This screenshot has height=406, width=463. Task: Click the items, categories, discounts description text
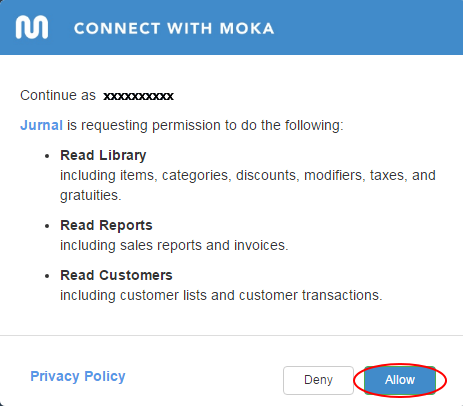(248, 185)
